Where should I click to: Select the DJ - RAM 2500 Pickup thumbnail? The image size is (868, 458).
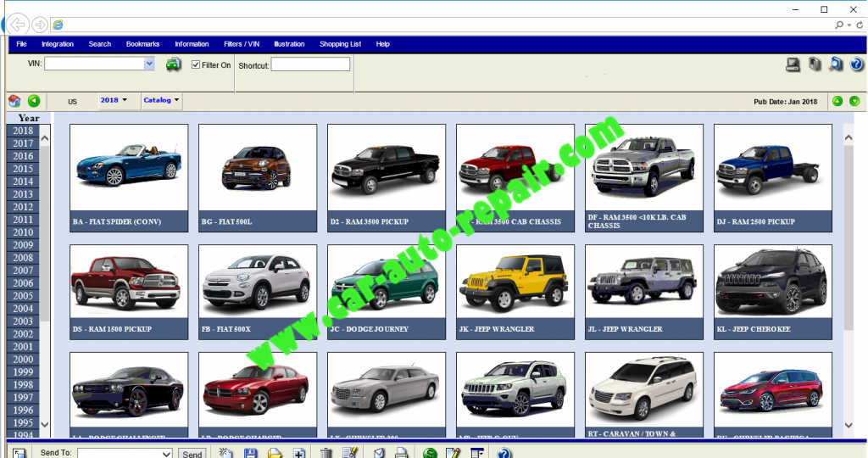[773, 178]
